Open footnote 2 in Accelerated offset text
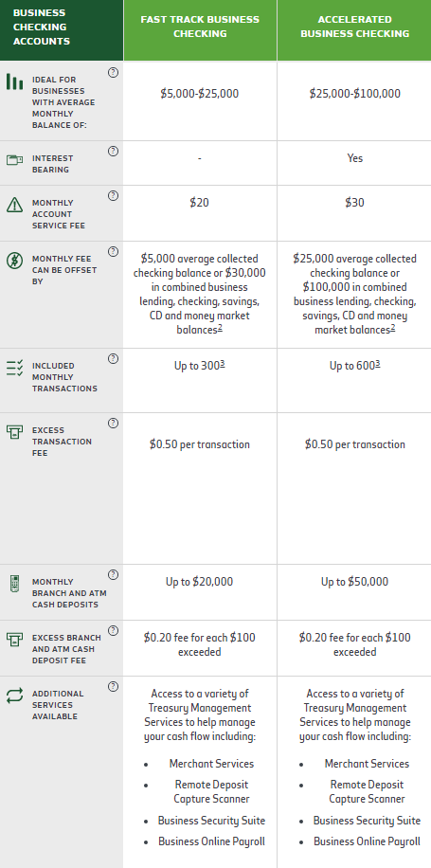The image size is (431, 868). tap(393, 328)
